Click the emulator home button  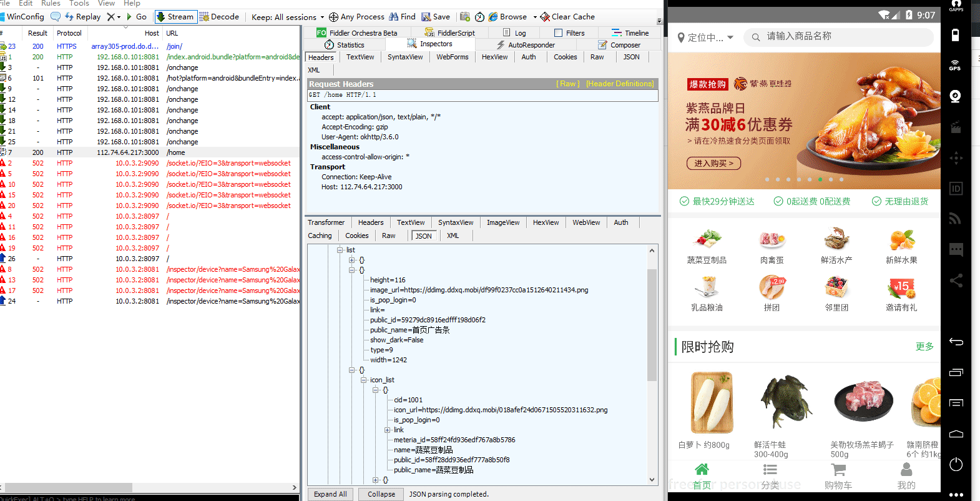coord(956,434)
